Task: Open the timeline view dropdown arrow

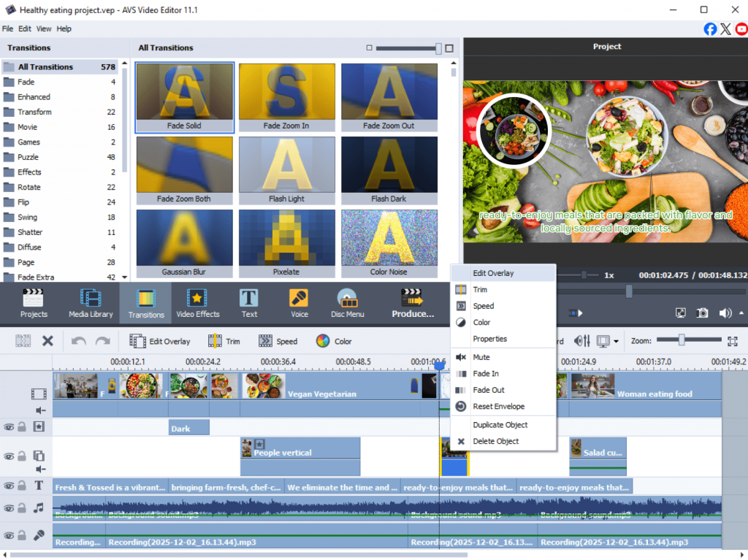Action: click(616, 342)
